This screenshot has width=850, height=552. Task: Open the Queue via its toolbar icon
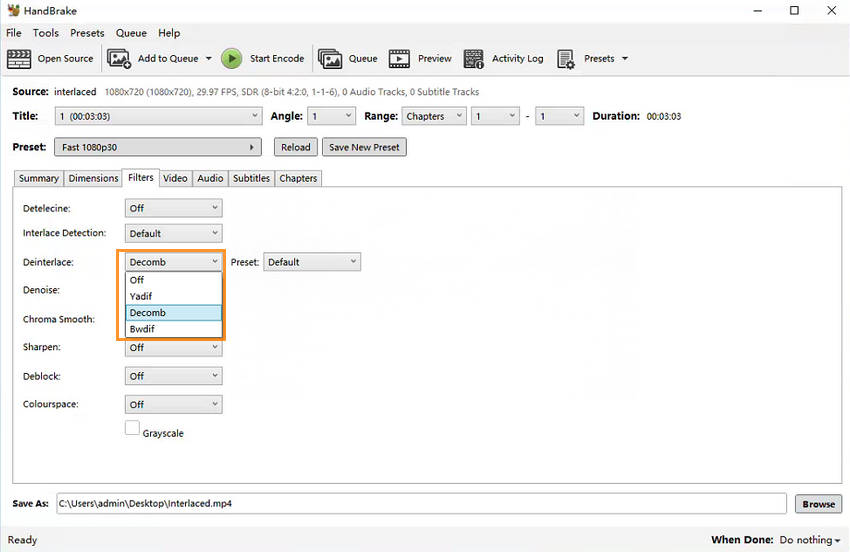pos(330,59)
